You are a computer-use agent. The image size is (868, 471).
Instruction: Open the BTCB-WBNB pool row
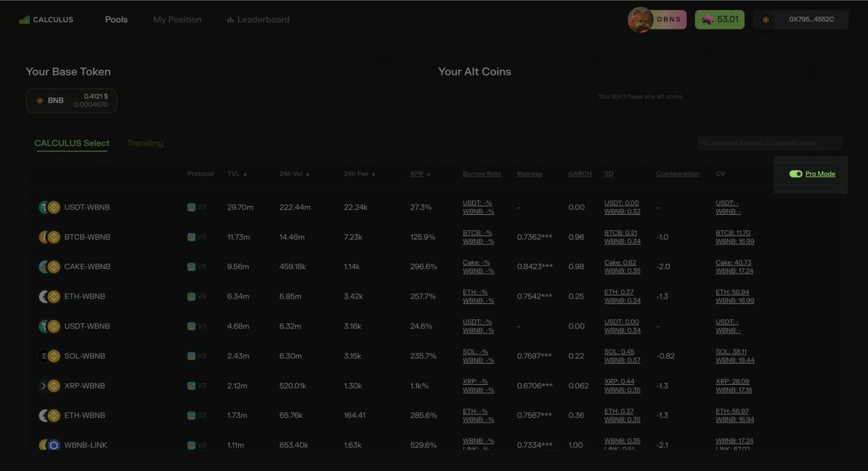click(x=434, y=237)
